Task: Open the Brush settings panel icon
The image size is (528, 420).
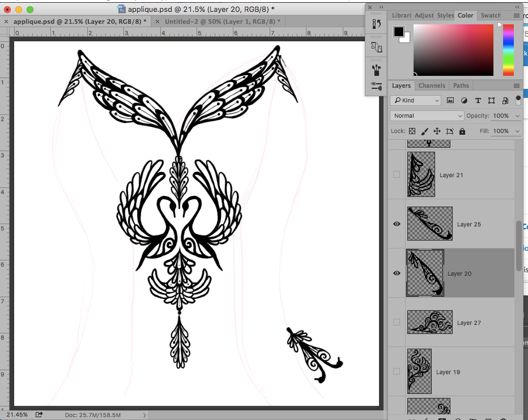Action: 376,87
